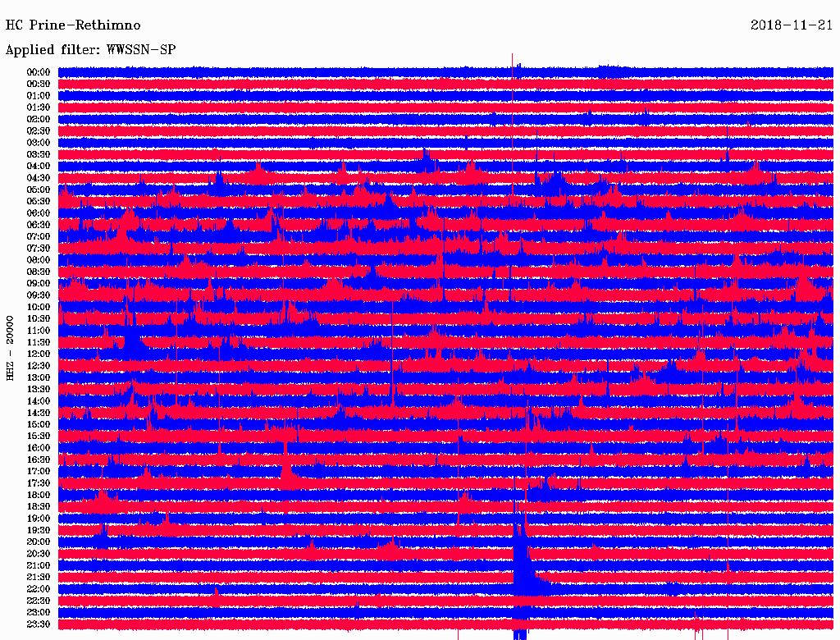The width and height of the screenshot is (840, 640).
Task: Click the red event burst at 17:00
Action: [x=288, y=472]
